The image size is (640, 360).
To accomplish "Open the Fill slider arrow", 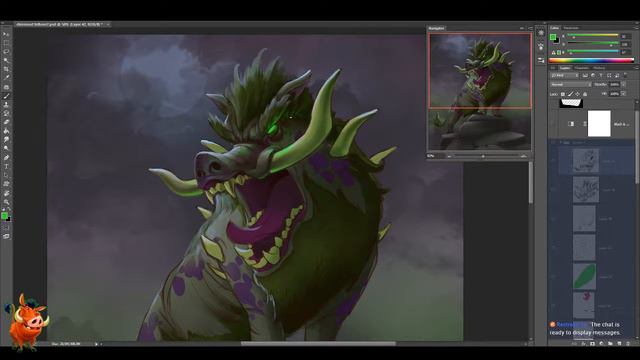I will coord(624,94).
